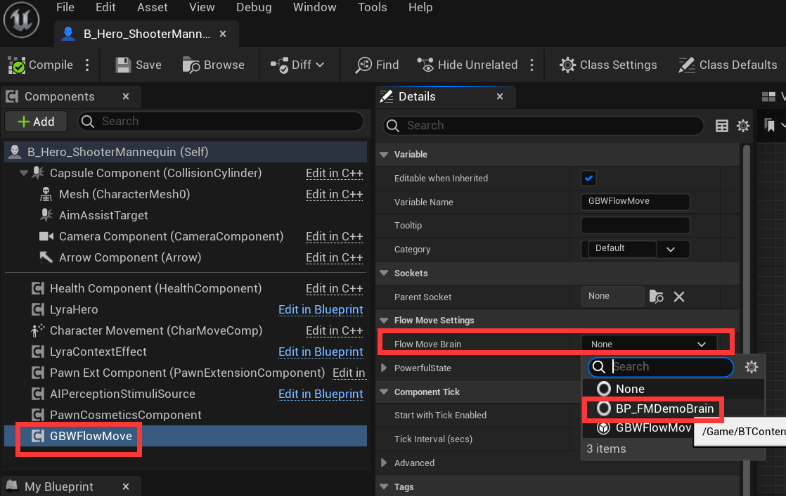
Task: Open Compile options three-dot menu
Action: (x=87, y=65)
